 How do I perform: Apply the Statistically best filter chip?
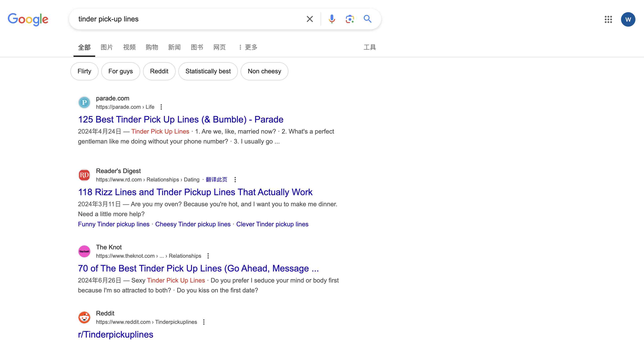point(208,71)
